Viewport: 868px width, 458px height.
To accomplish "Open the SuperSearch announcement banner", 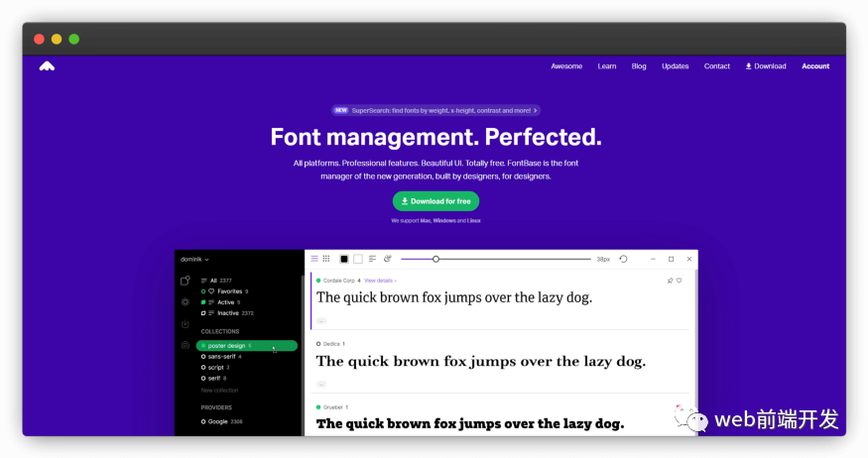I will [435, 111].
